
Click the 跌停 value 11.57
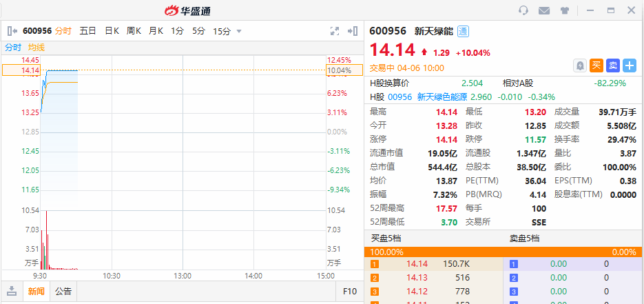click(536, 140)
